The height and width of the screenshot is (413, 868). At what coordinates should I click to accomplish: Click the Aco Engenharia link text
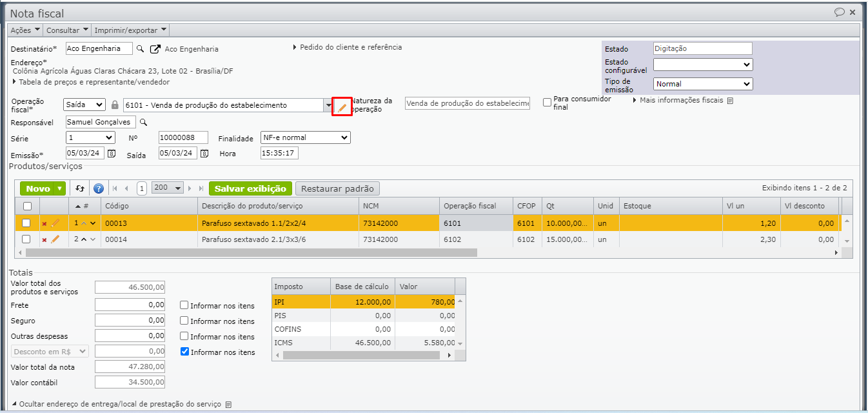tap(192, 49)
